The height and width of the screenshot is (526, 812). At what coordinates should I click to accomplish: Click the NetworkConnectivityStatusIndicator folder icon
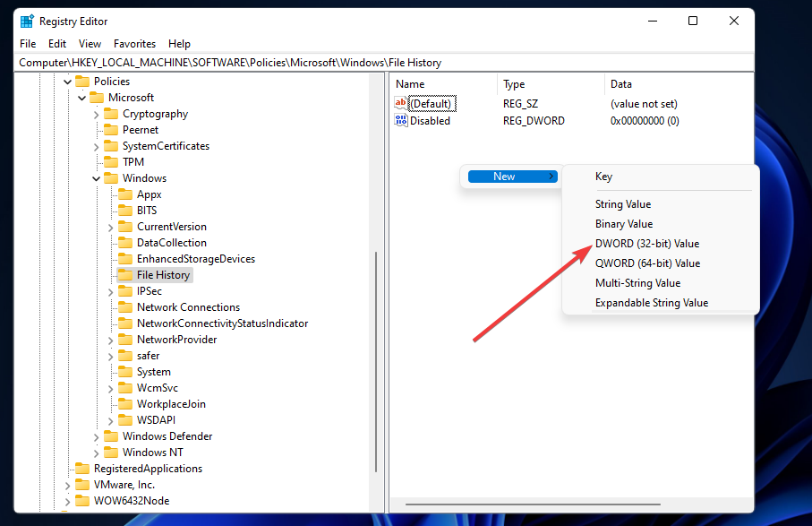pos(125,323)
